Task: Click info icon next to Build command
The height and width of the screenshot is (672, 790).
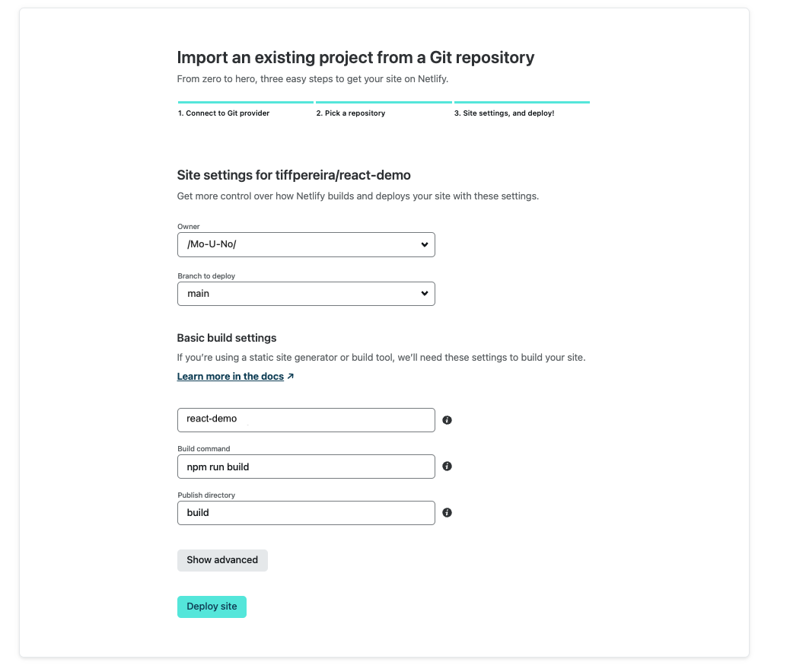Action: pos(447,467)
